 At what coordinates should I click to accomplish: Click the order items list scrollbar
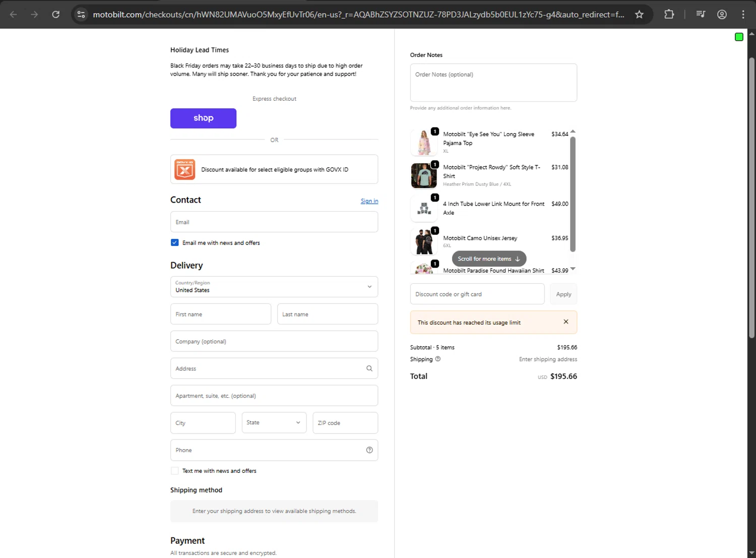(573, 194)
